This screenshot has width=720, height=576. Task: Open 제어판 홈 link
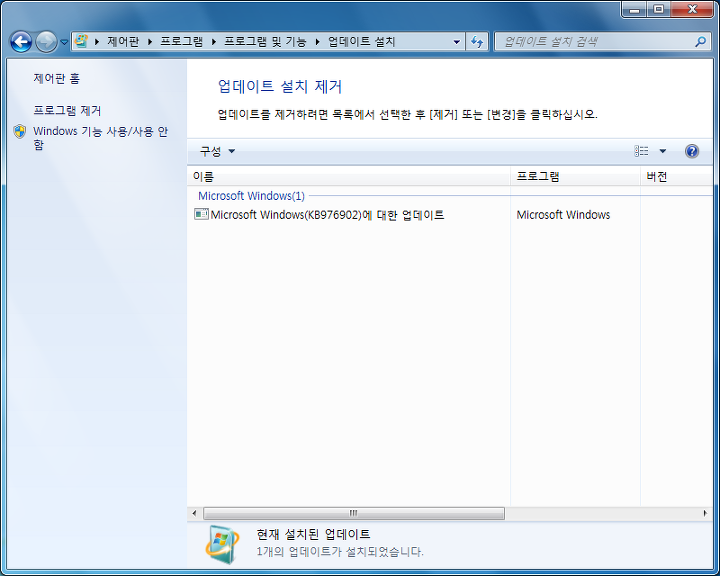coord(56,79)
